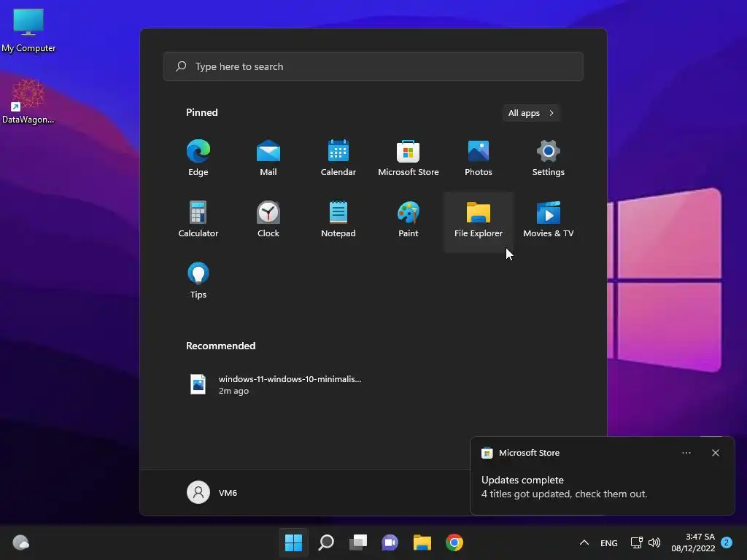
Task: Open the clock and date flyout
Action: tap(693, 542)
